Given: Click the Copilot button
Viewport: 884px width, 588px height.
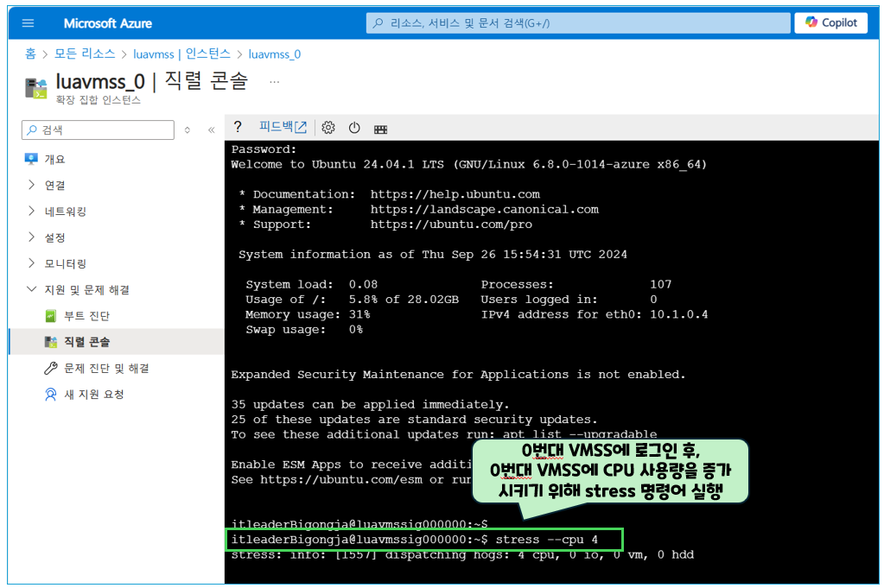Looking at the screenshot, I should 830,22.
